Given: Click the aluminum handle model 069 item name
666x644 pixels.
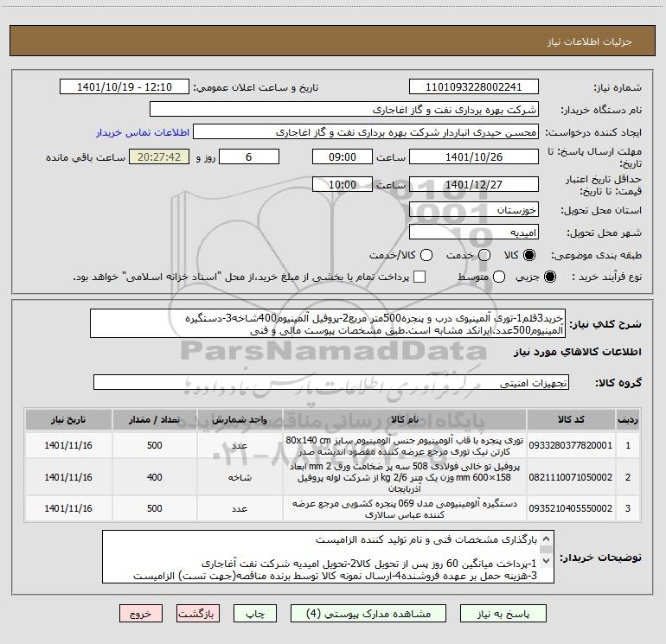Looking at the screenshot, I should coord(405,508).
